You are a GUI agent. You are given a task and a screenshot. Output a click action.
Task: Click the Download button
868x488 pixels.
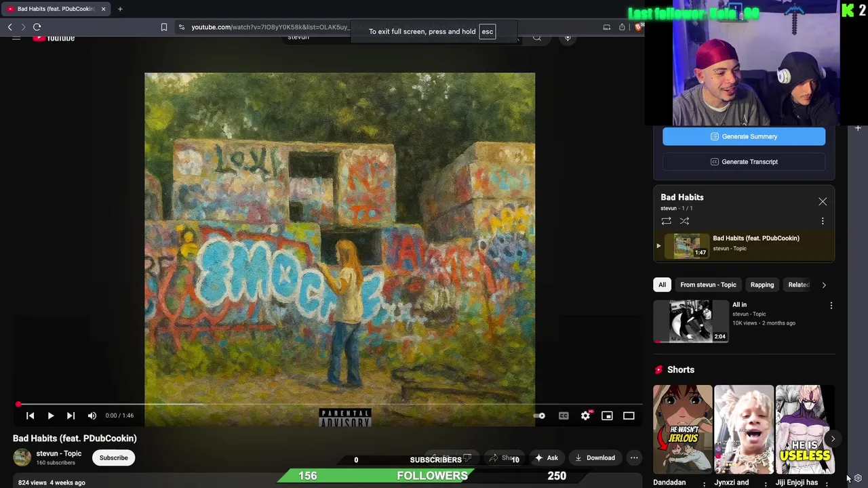click(595, 457)
